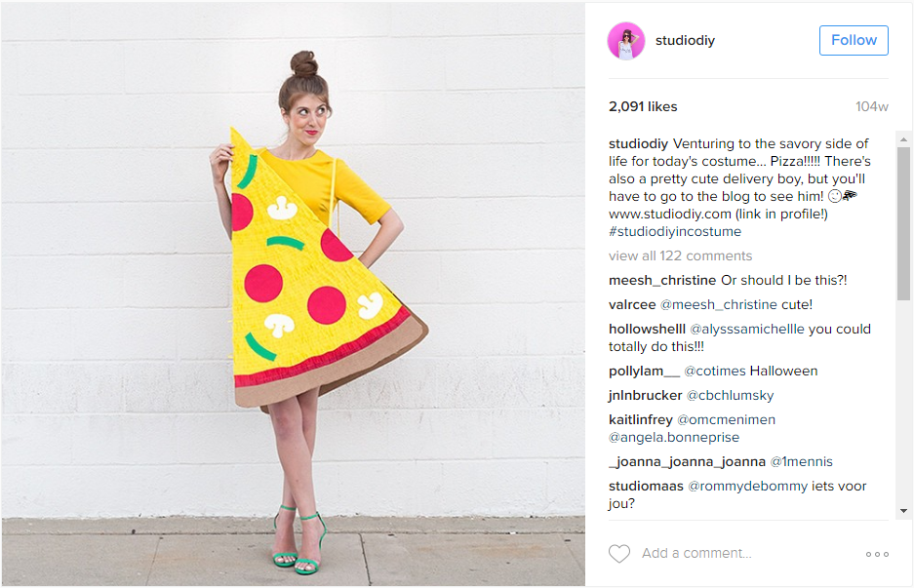Open the three-dot more options menu

point(877,554)
